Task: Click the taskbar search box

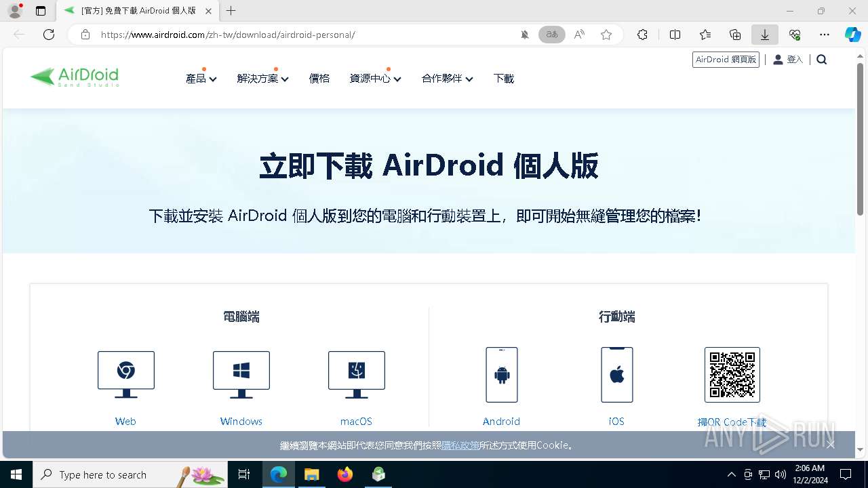Action: pos(130,474)
